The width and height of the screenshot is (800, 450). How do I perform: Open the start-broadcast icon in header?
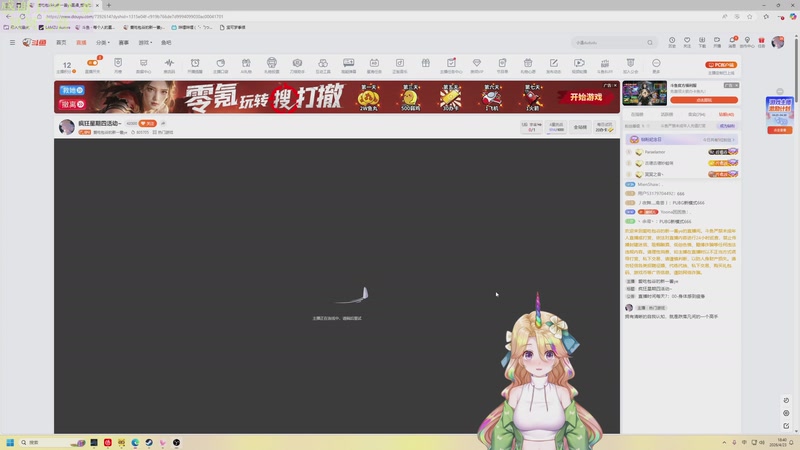tap(717, 42)
